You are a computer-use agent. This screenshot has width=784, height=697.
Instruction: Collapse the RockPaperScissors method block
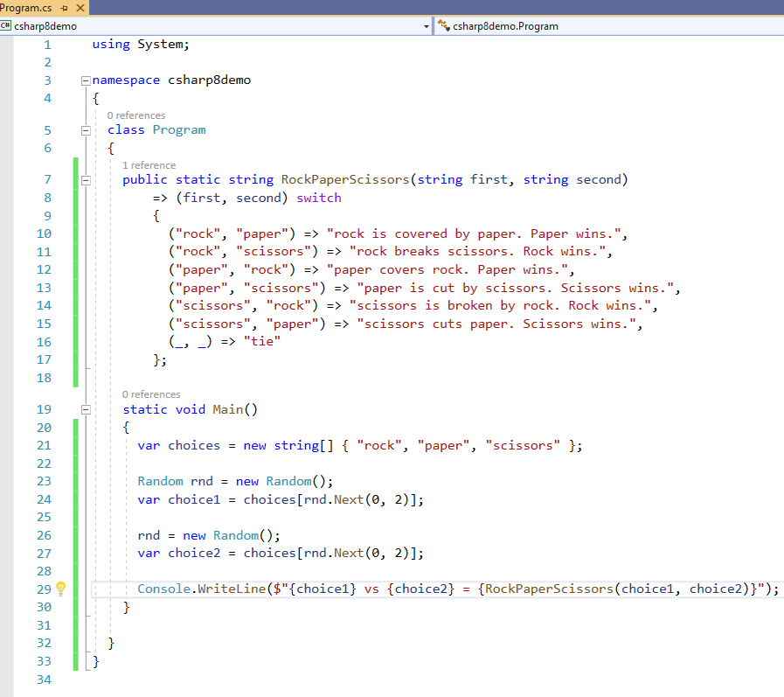[x=86, y=180]
